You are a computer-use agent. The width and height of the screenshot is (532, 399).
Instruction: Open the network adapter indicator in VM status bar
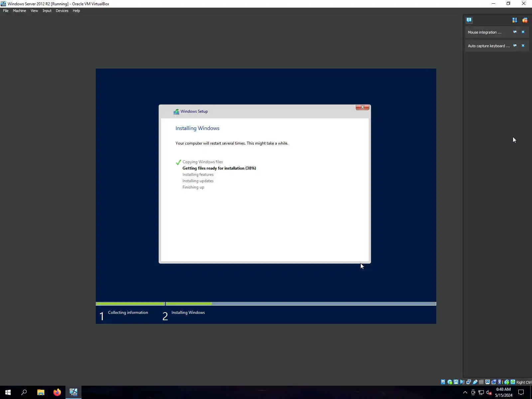tap(468, 382)
